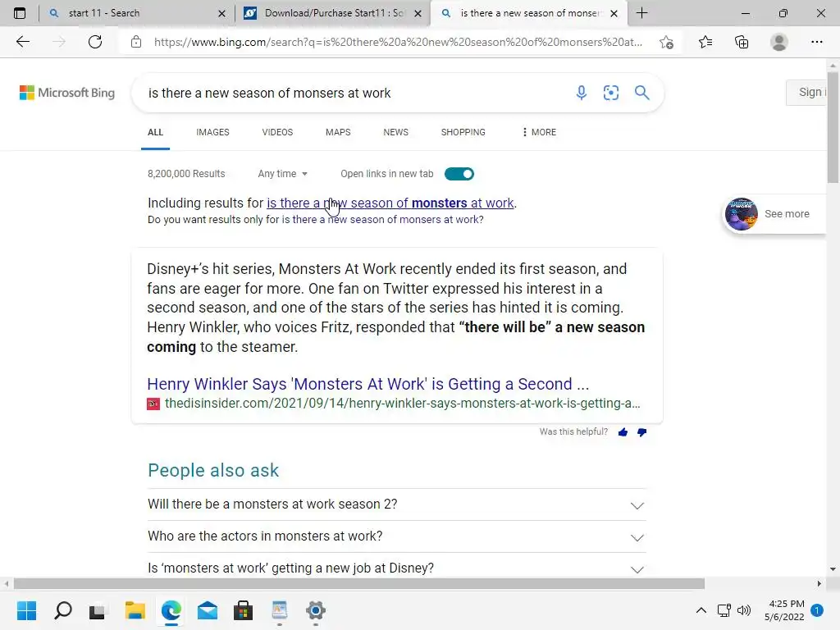Close the 'start 11 - Search' tab
Image resolution: width=840 pixels, height=630 pixels.
221,13
